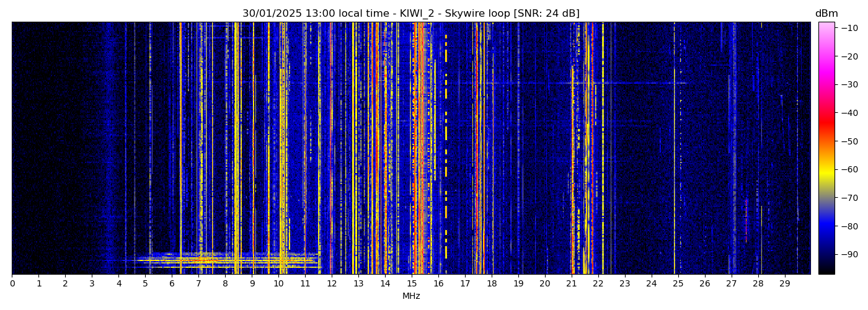Click the 10 MHz tick label
The height and width of the screenshot is (310, 868).
click(x=278, y=283)
